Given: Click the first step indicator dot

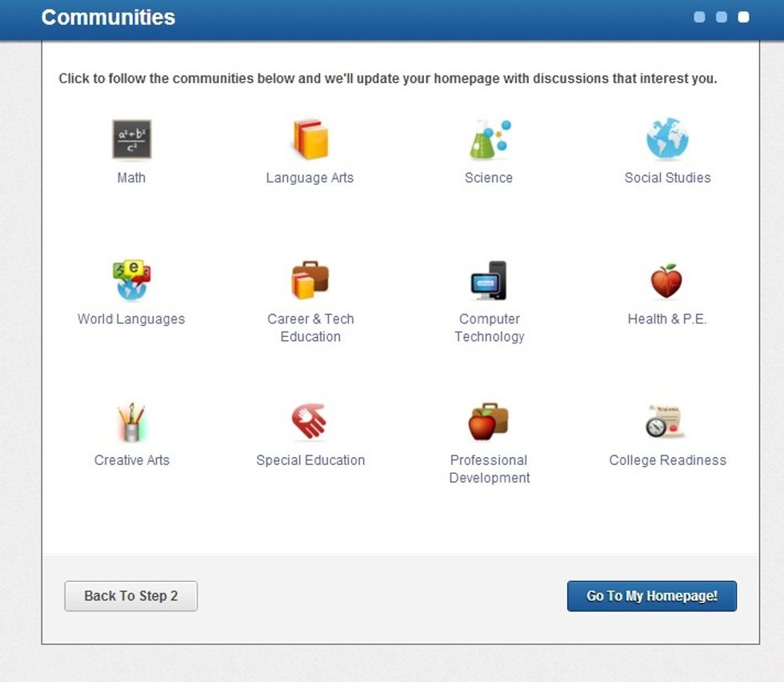Looking at the screenshot, I should (x=699, y=17).
